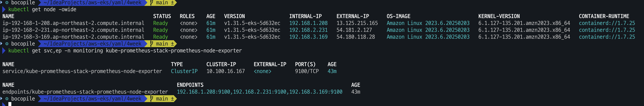Click the Ready status of node ip-192-168-1-208
This screenshot has height=106, width=644.
(x=160, y=23)
